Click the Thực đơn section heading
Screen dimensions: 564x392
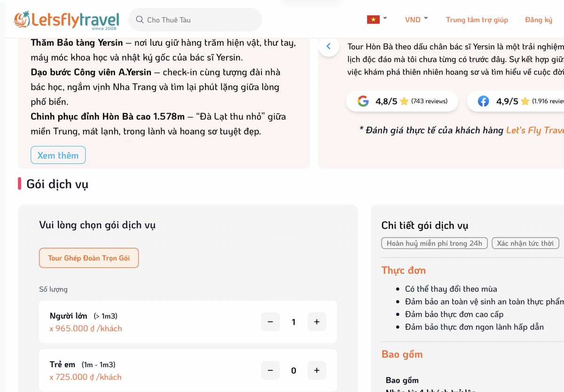pyautogui.click(x=404, y=270)
